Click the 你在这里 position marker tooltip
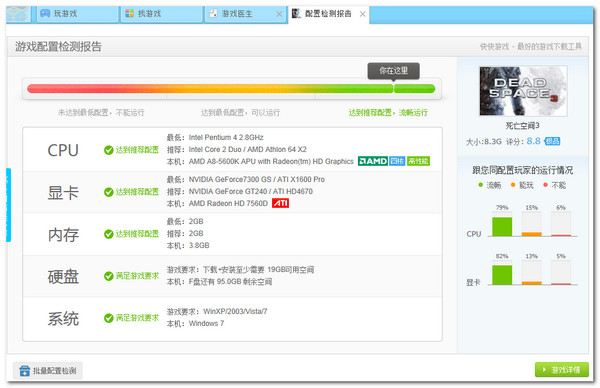This screenshot has width=600, height=388. pos(393,71)
